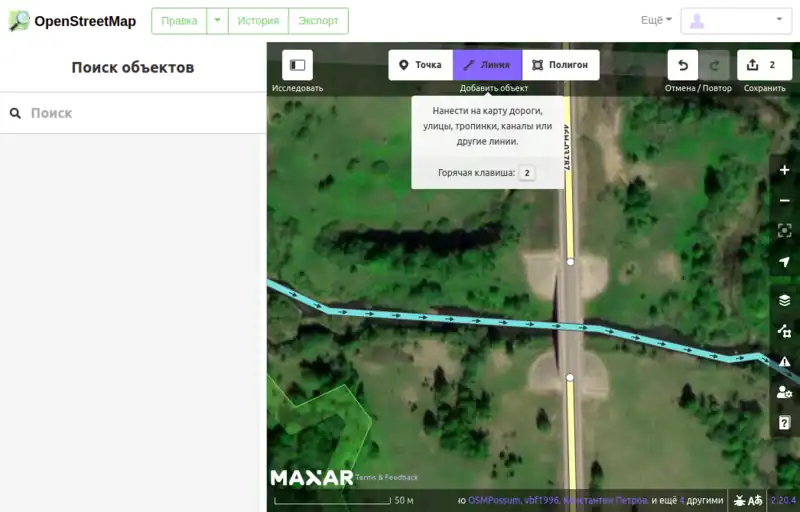Viewport: 800px width, 512px height.
Task: Show my location on map
Action: click(784, 262)
